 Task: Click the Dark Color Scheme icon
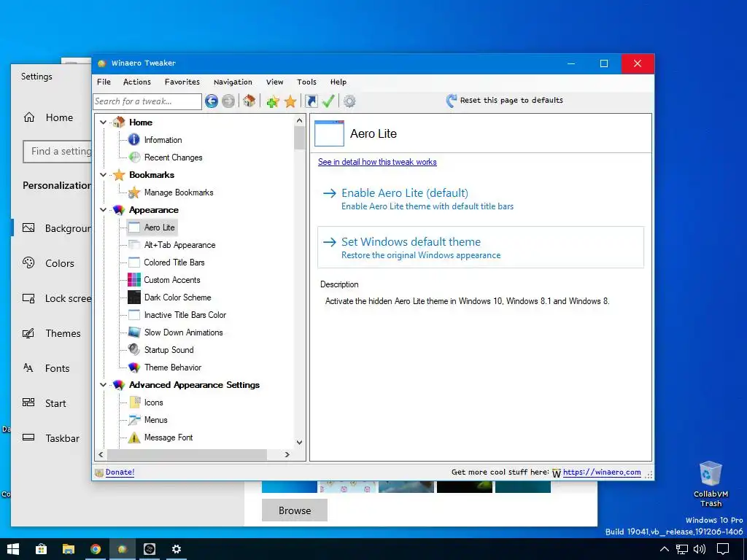[134, 297]
